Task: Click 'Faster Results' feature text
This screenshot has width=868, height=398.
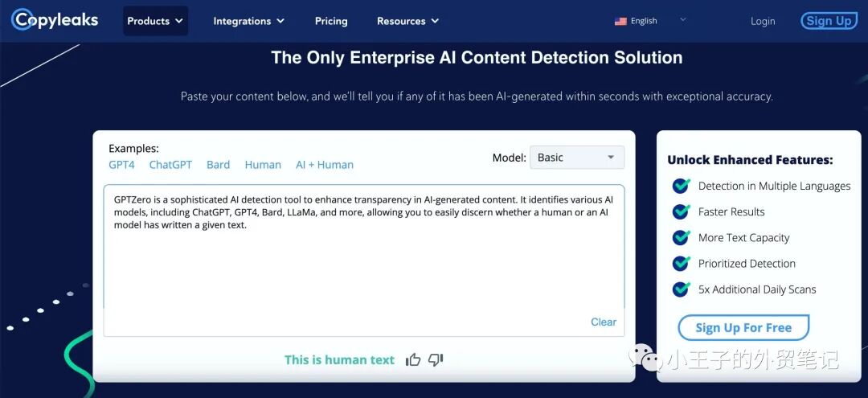Action: click(731, 211)
